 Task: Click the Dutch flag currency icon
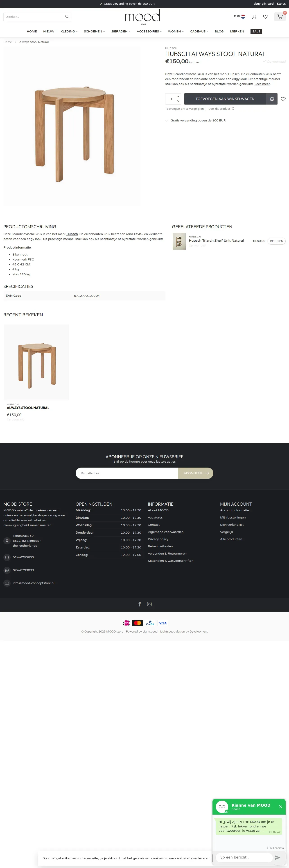(x=243, y=16)
